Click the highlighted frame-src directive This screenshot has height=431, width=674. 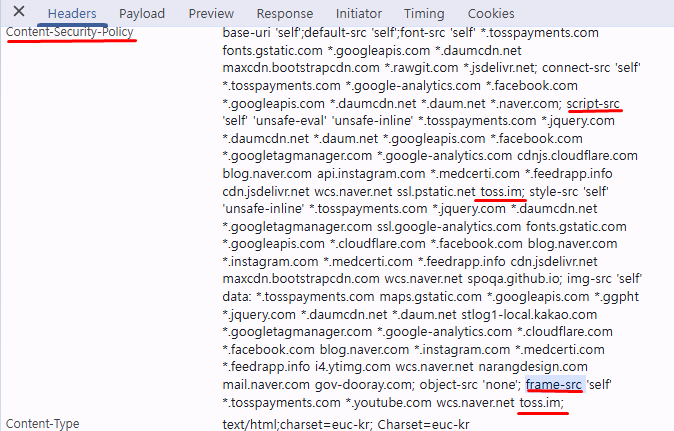(554, 384)
